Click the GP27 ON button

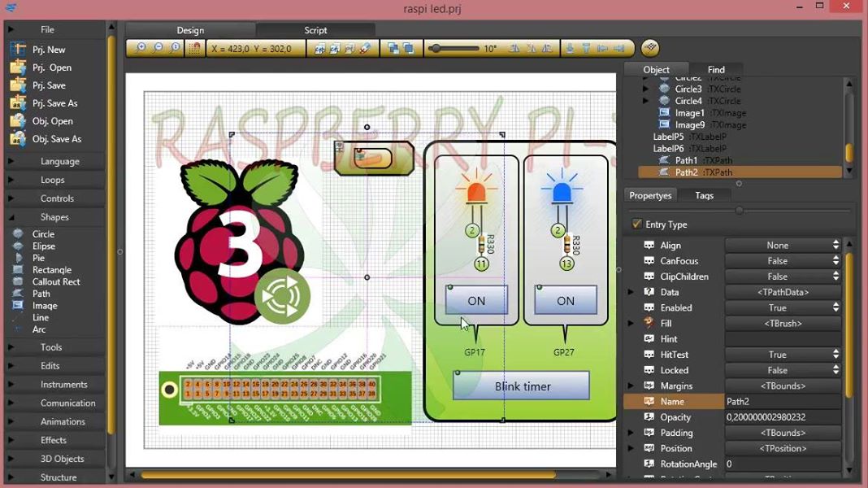(x=565, y=300)
